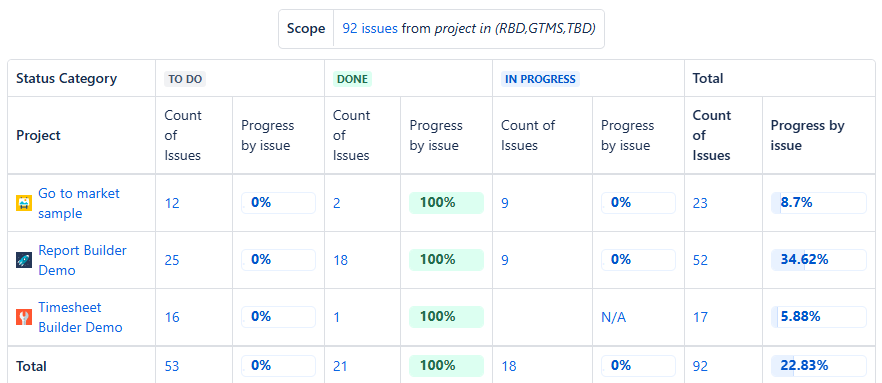Open Go to market total count 23
The image size is (882, 383).
(x=700, y=203)
